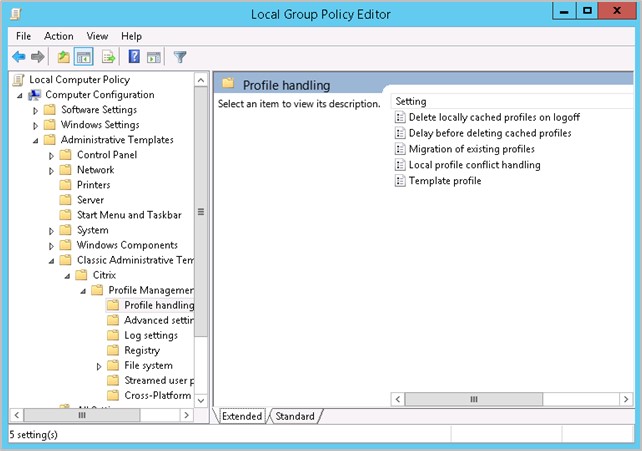The image size is (642, 451).
Task: Click the Up one level folder icon
Action: pyautogui.click(x=63, y=57)
